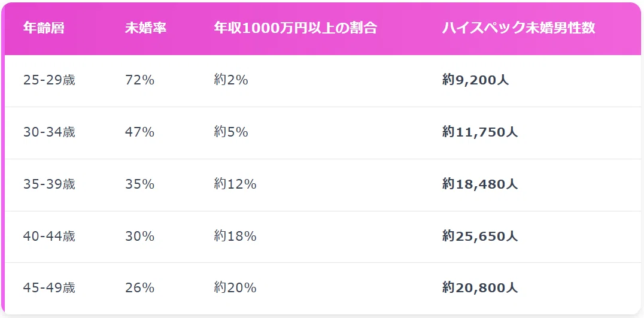644x318 pixels.
Task: Select the 約25,650人 count value
Action: pos(480,236)
